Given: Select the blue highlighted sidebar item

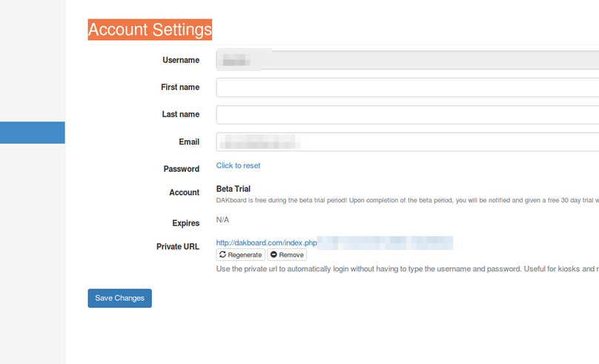Looking at the screenshot, I should (x=32, y=133).
